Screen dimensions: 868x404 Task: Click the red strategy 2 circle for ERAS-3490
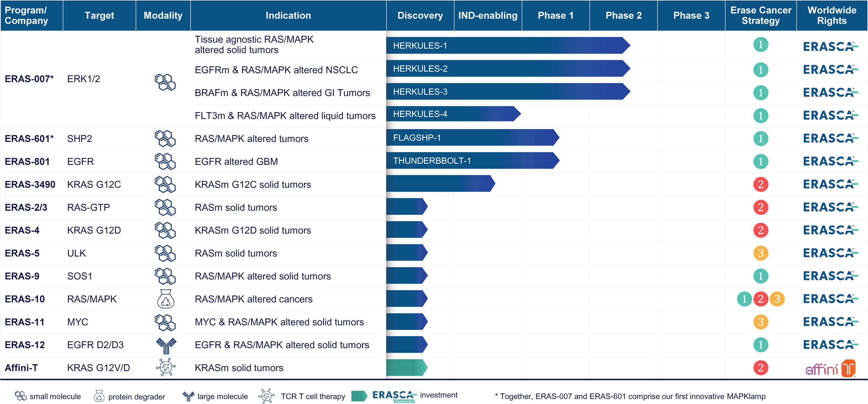[x=761, y=184]
